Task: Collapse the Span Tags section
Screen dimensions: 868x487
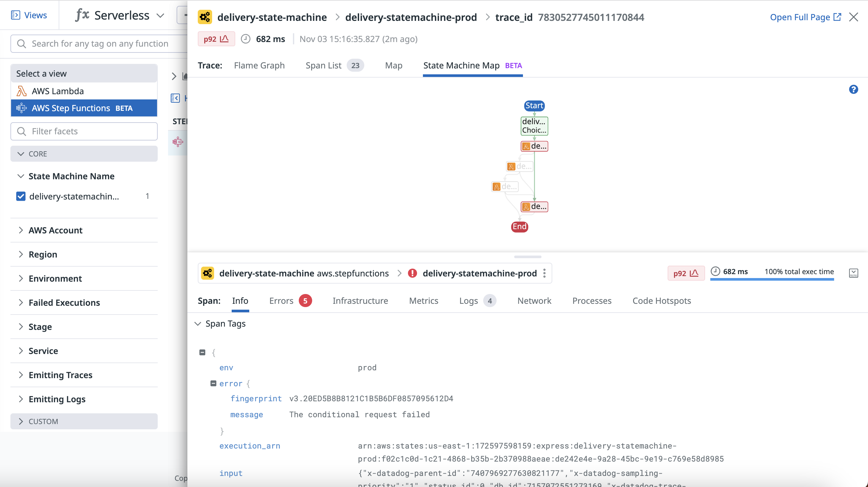Action: point(198,324)
